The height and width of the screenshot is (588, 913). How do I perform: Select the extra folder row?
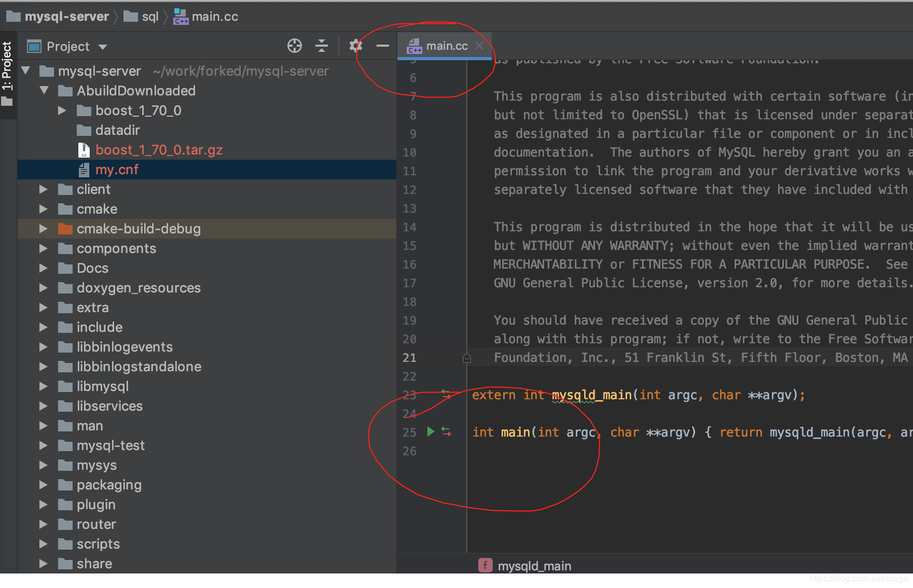coord(207,307)
